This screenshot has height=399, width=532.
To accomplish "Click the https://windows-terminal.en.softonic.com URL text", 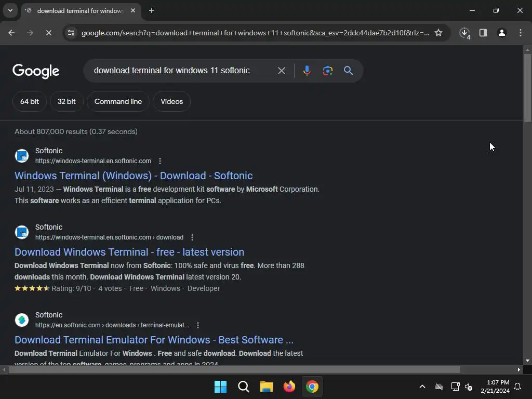I will [x=93, y=161].
